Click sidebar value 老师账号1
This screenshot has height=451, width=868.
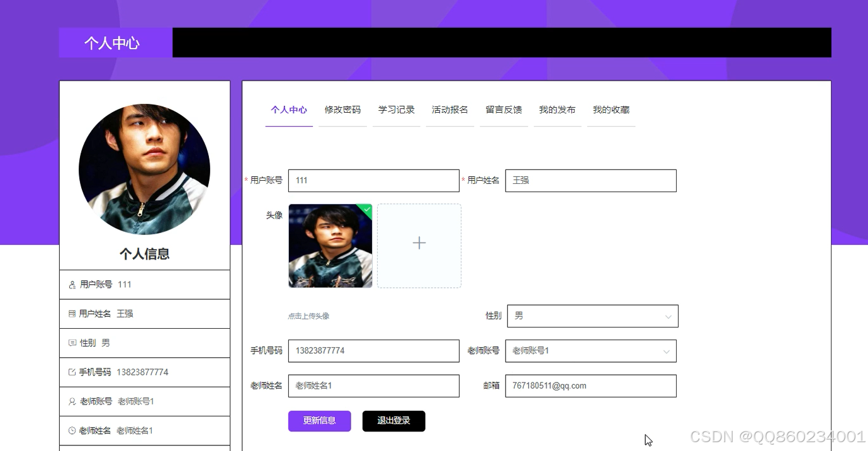[x=136, y=402]
